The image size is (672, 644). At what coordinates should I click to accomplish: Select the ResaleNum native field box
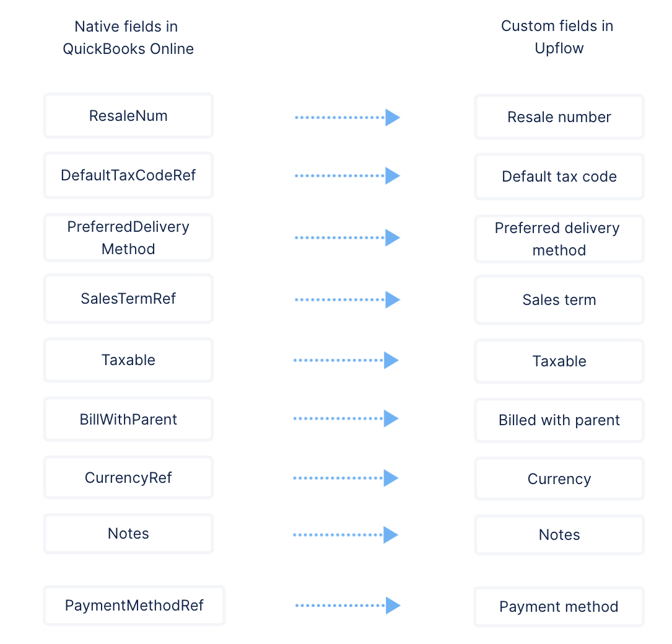click(128, 116)
